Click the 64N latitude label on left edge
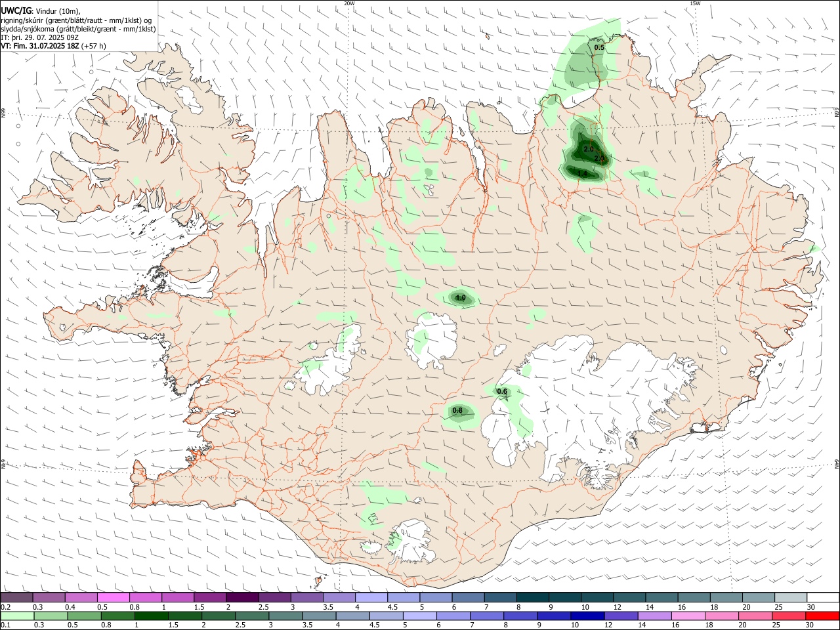Image resolution: width=840 pixels, height=630 pixels. (x=3, y=464)
